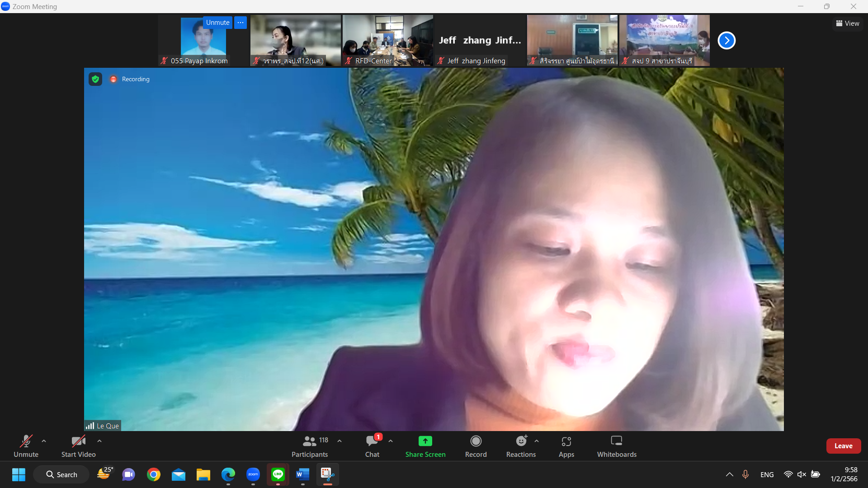The image size is (868, 488).
Task: Click the red Leave button
Action: (843, 446)
